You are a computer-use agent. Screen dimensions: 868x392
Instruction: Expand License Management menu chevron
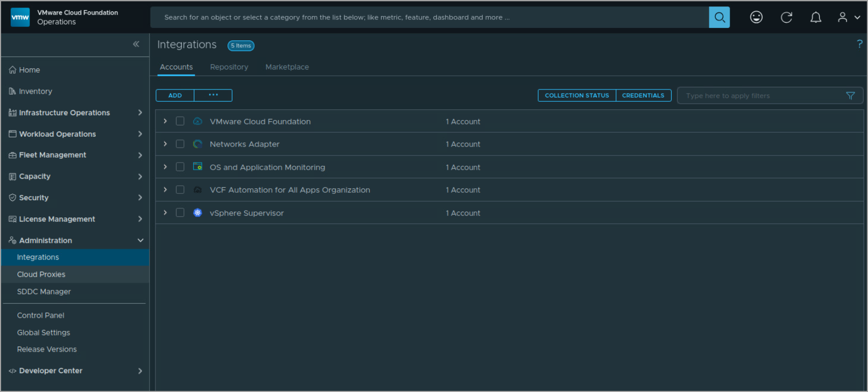(140, 219)
